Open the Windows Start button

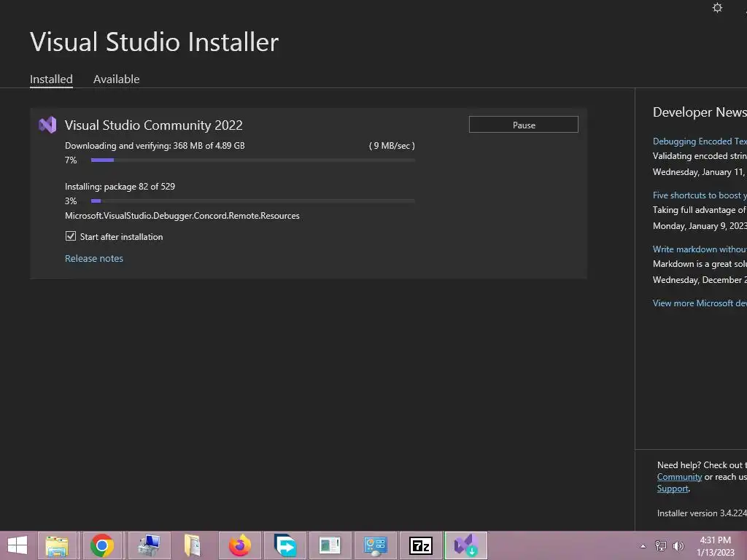point(18,545)
